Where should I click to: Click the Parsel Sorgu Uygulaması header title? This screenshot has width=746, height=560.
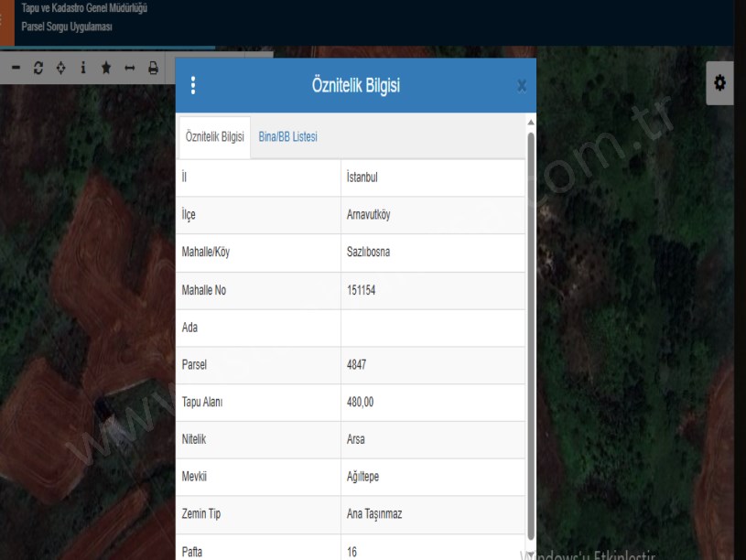pos(73,27)
